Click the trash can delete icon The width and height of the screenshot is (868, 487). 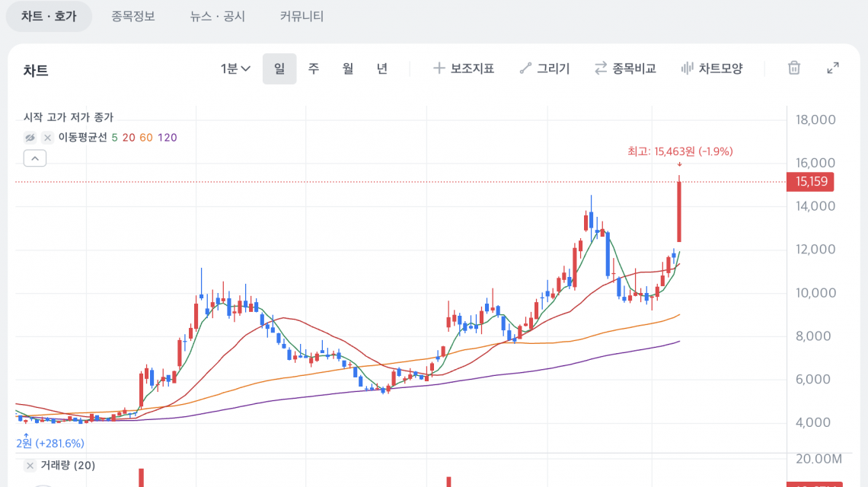pyautogui.click(x=794, y=68)
